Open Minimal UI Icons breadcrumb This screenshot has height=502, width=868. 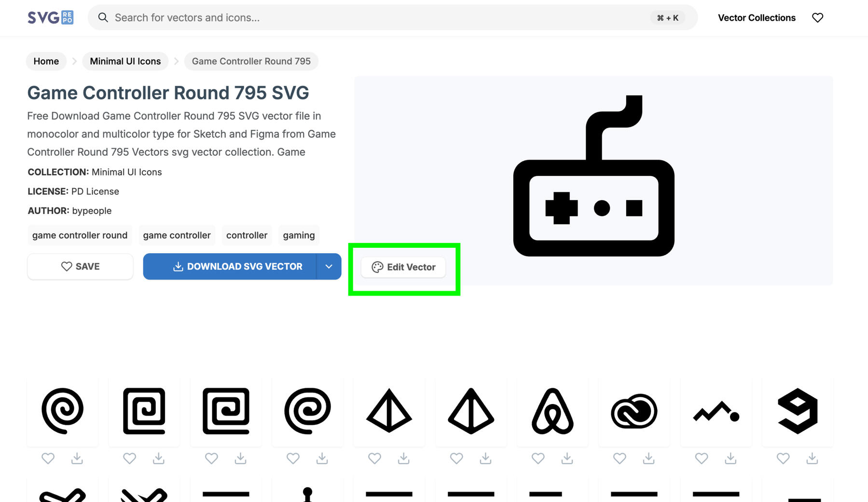(125, 61)
